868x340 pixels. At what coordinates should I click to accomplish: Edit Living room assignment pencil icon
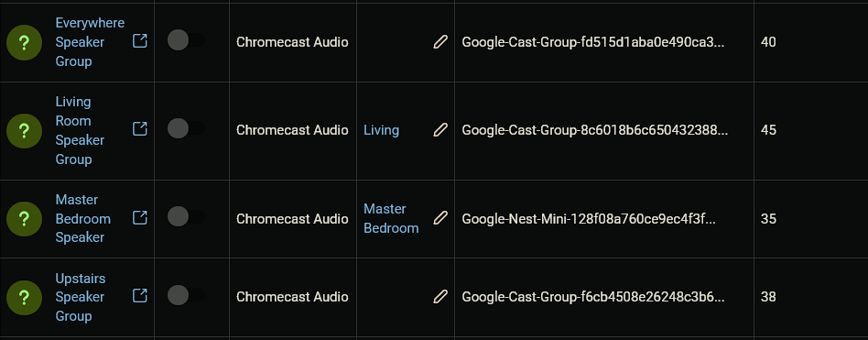click(440, 130)
